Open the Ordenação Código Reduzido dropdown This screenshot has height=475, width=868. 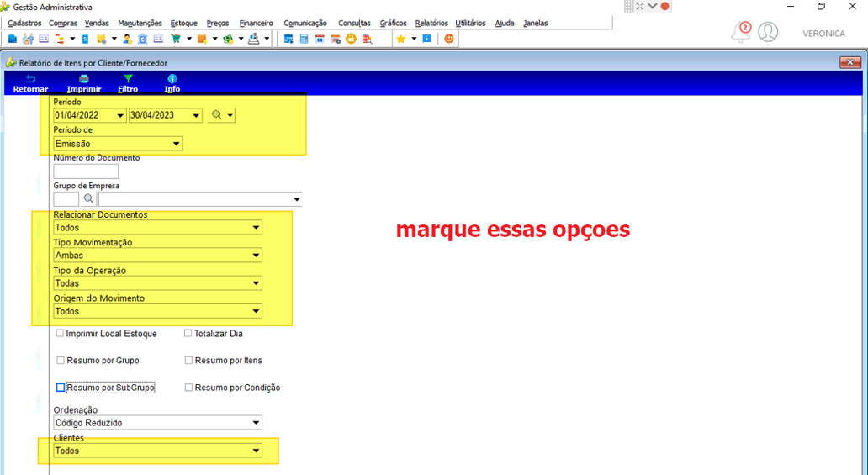pos(256,423)
